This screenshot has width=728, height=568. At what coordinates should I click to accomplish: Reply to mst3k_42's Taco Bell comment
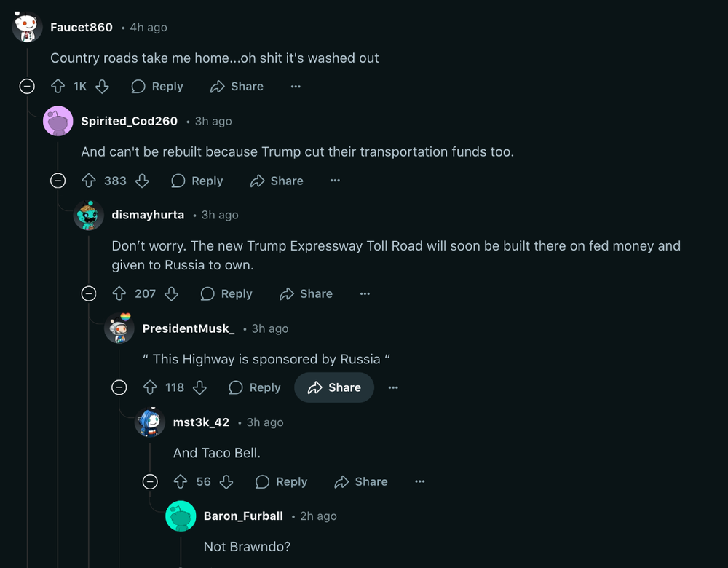(282, 481)
